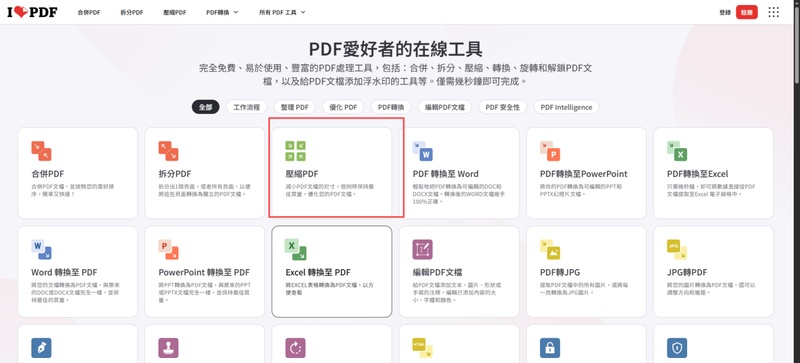
Task: Expand the PDF轉換 dropdown in top navigation
Action: tap(222, 12)
